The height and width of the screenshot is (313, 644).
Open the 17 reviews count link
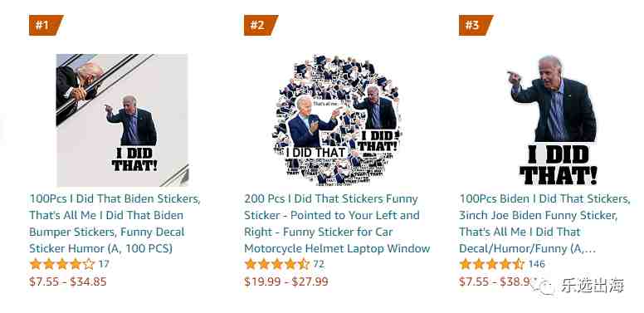click(x=104, y=264)
